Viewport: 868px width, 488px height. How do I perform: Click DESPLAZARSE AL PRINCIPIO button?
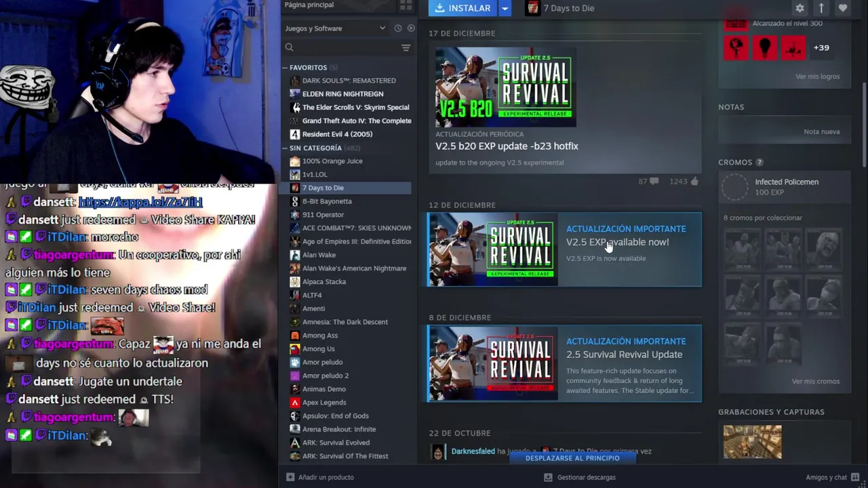(x=572, y=458)
